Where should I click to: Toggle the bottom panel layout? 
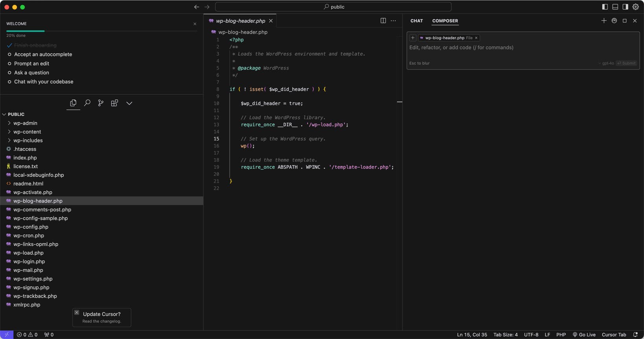pyautogui.click(x=615, y=7)
